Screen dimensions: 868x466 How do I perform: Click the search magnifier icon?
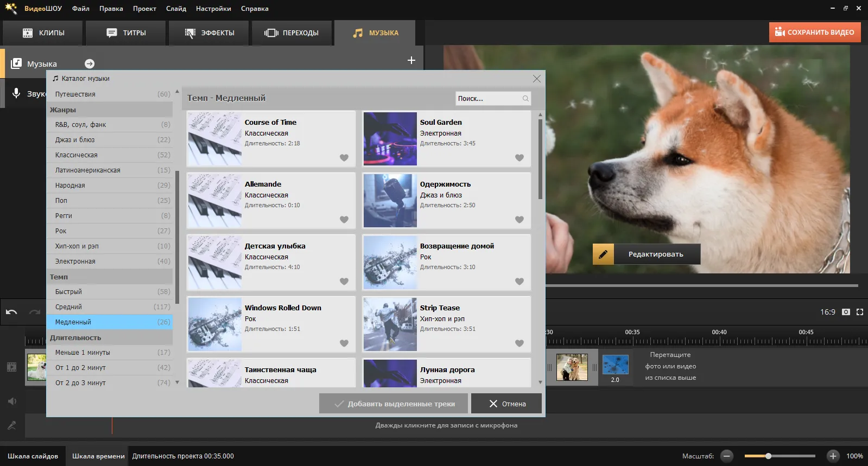(525, 99)
